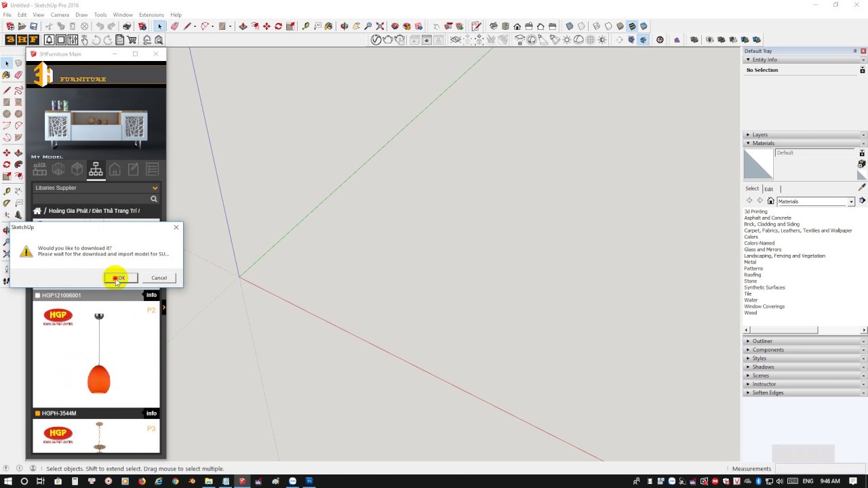The height and width of the screenshot is (488, 868).
Task: Click the bell icon in 3HF toolbar
Action: click(49, 39)
